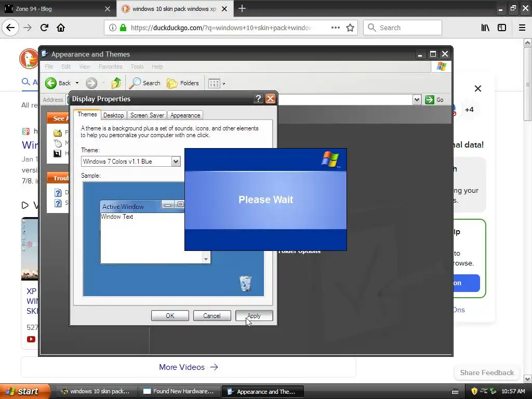This screenshot has height=399, width=532.
Task: Open a new browser tab
Action: click(x=242, y=8)
